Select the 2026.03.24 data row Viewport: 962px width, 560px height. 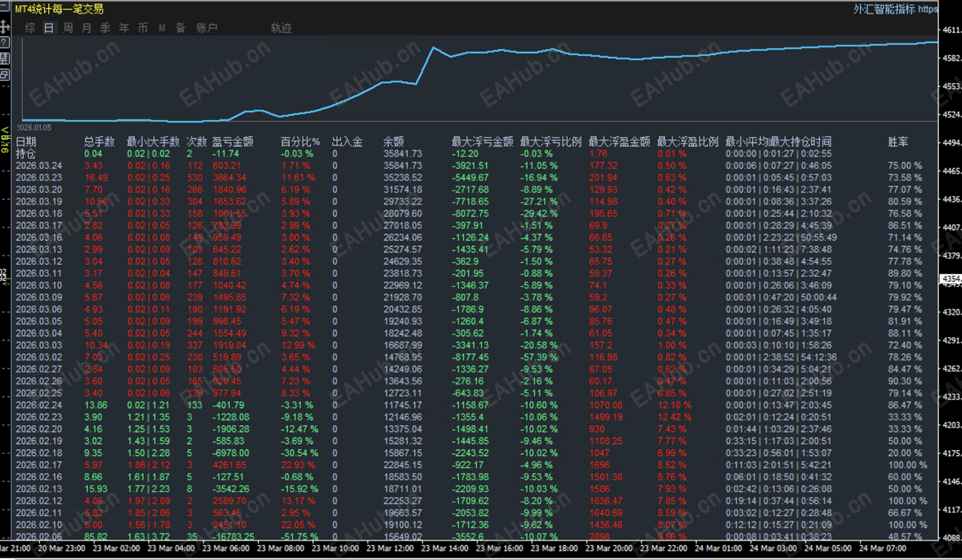pyautogui.click(x=475, y=166)
